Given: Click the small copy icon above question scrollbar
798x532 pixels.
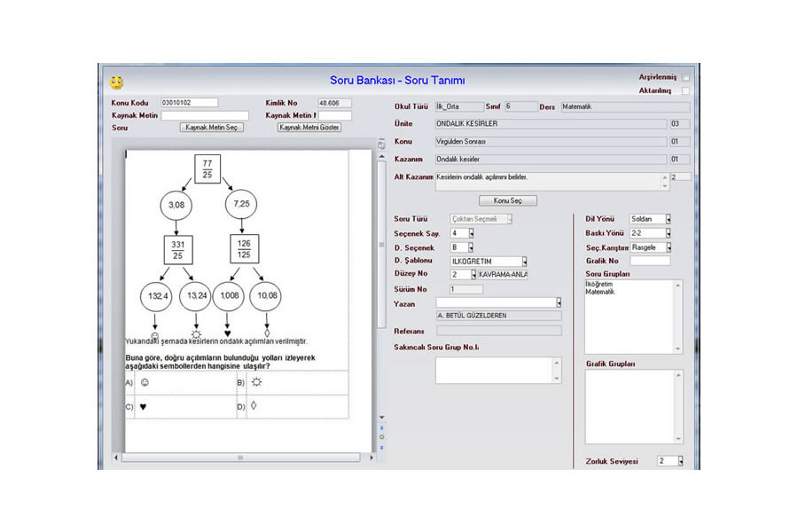Looking at the screenshot, I should click(381, 144).
